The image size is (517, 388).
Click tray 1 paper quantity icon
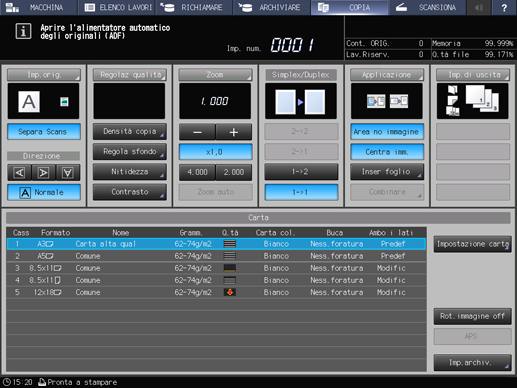tap(230, 244)
